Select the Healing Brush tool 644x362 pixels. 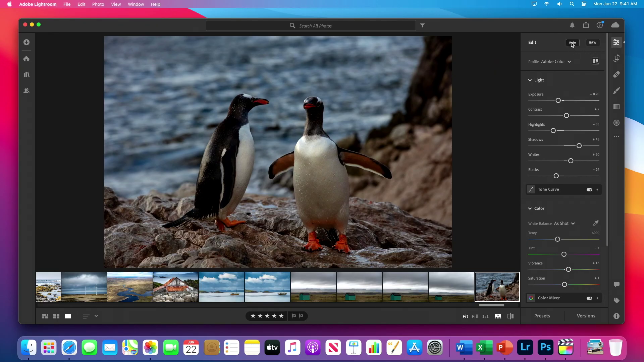coord(616,74)
